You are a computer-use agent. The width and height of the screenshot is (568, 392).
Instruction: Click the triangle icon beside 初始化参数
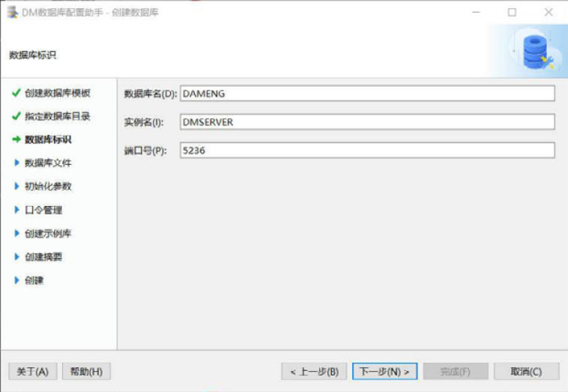[17, 186]
